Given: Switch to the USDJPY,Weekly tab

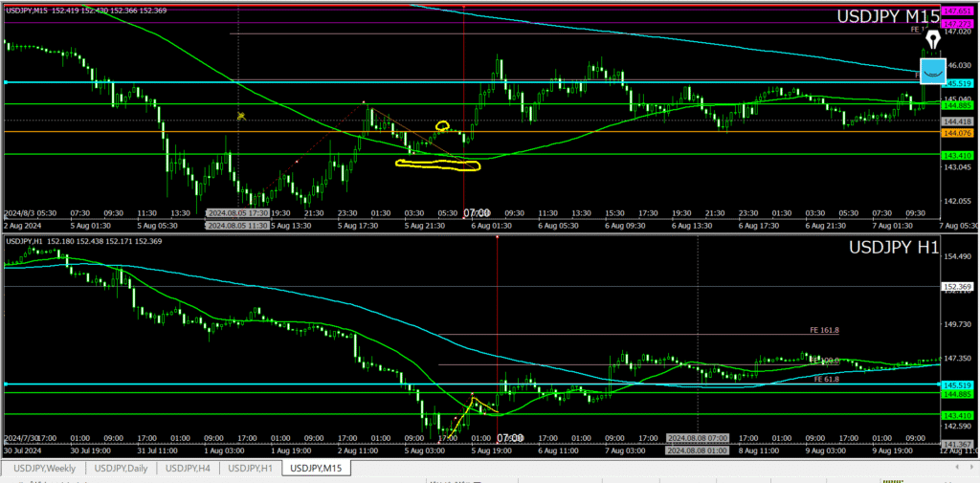Looking at the screenshot, I should tap(42, 468).
